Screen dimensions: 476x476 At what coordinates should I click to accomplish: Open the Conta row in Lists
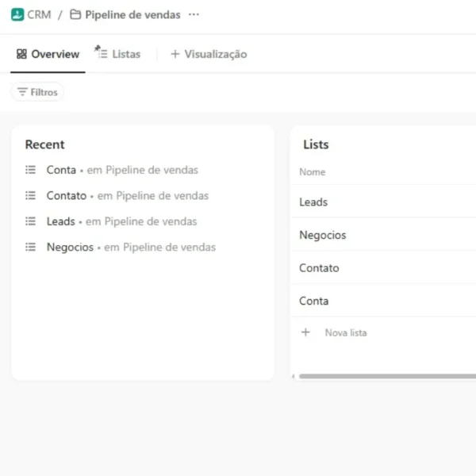pyautogui.click(x=313, y=301)
